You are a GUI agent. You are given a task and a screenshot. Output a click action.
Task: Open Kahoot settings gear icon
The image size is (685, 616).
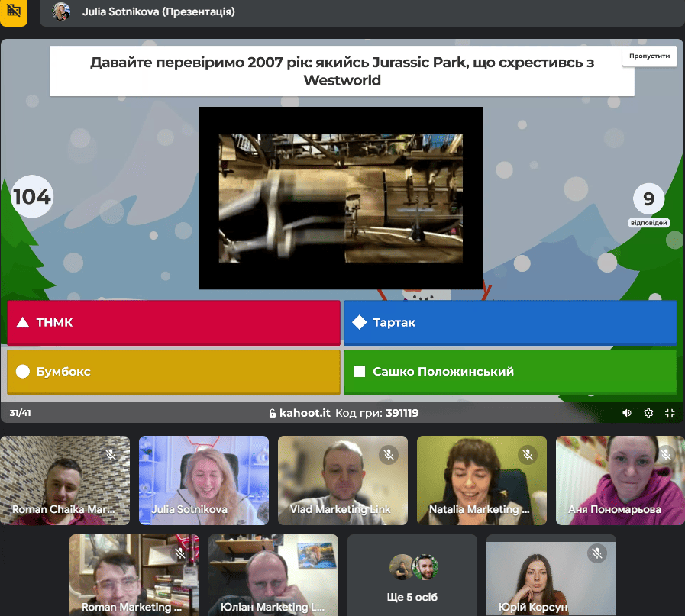click(x=648, y=413)
